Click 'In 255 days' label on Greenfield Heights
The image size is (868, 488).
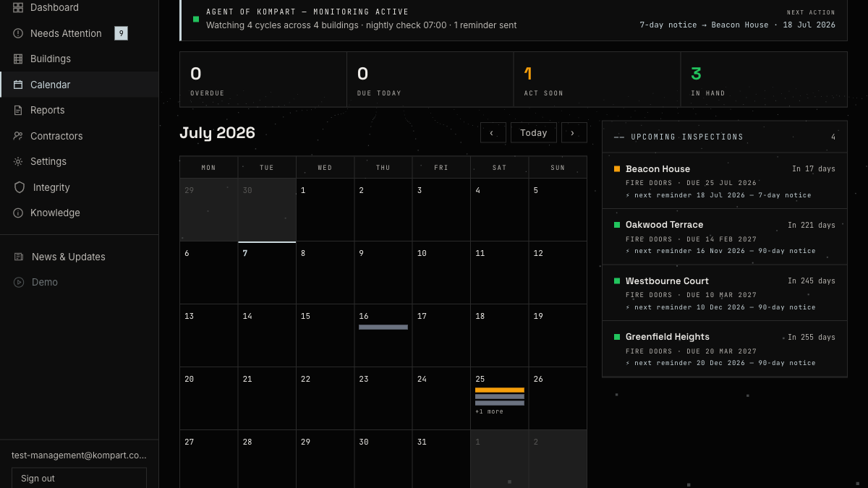pyautogui.click(x=812, y=337)
